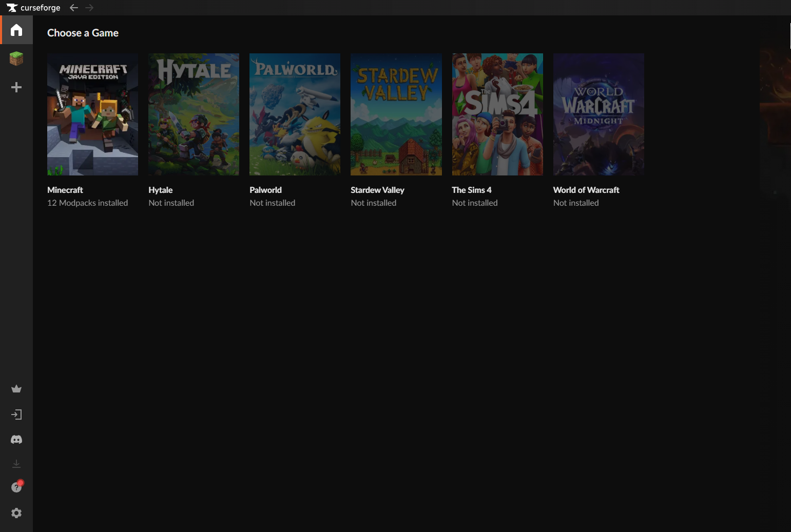
Task: Click 'Not installed' under Hytale
Action: tap(171, 203)
